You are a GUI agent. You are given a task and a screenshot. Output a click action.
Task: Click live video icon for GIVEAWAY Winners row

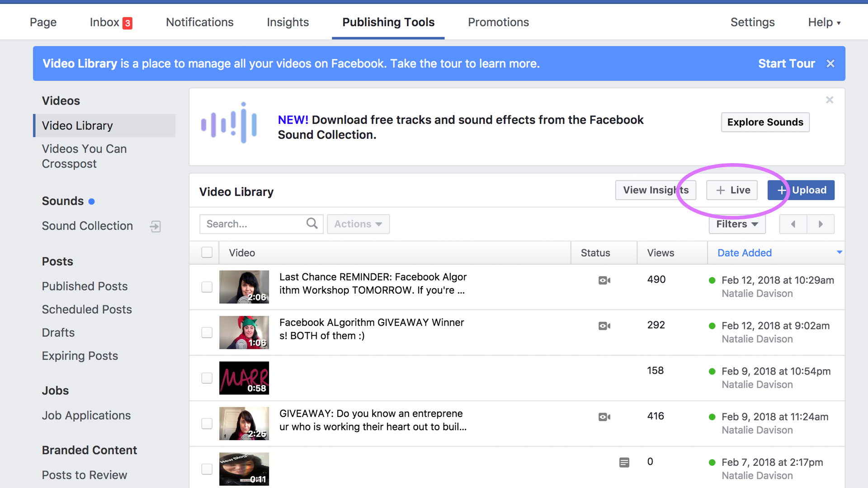tap(604, 326)
